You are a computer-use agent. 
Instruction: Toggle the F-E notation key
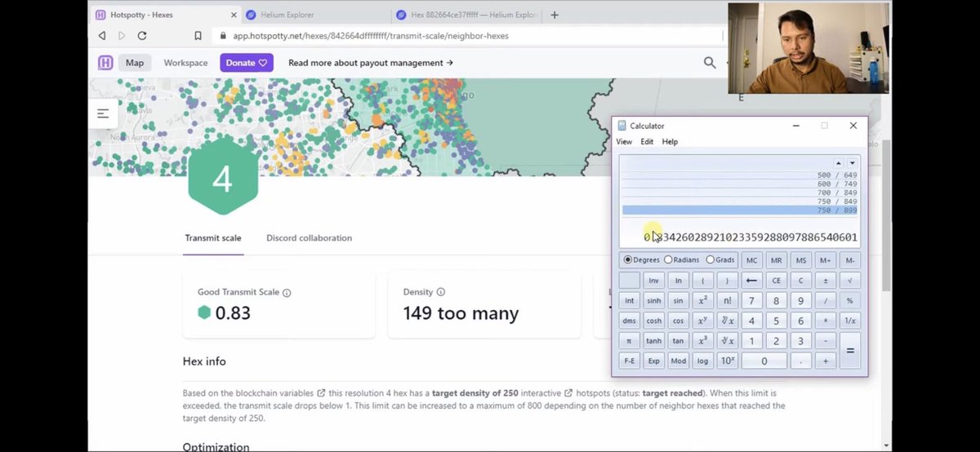(630, 361)
